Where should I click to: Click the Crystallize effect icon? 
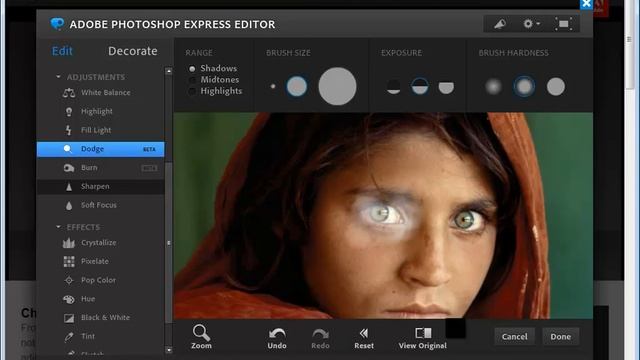(x=69, y=243)
